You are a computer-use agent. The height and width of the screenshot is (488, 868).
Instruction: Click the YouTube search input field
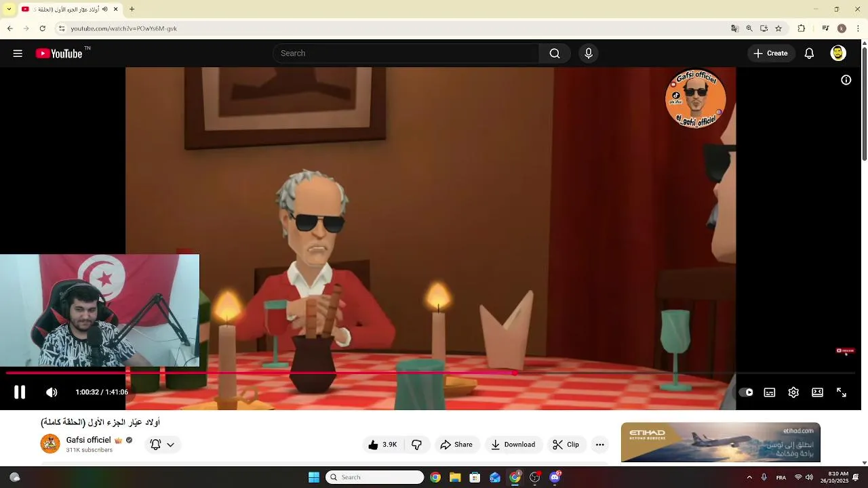[406, 54]
